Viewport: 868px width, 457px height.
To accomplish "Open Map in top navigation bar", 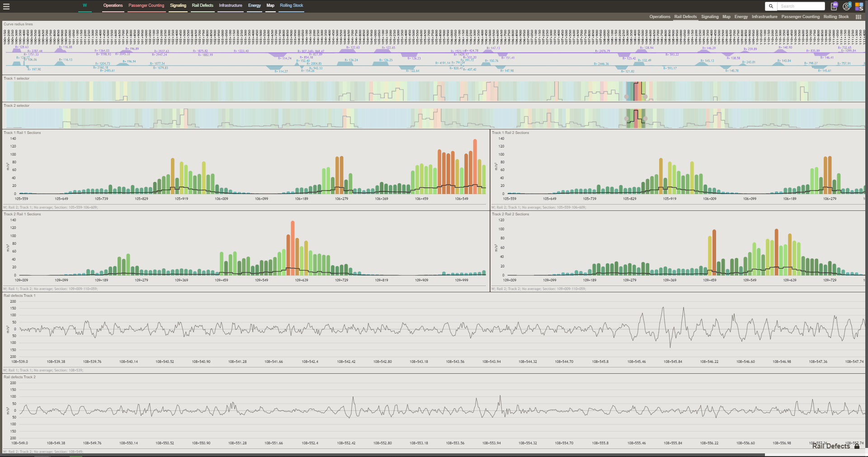I will (270, 5).
